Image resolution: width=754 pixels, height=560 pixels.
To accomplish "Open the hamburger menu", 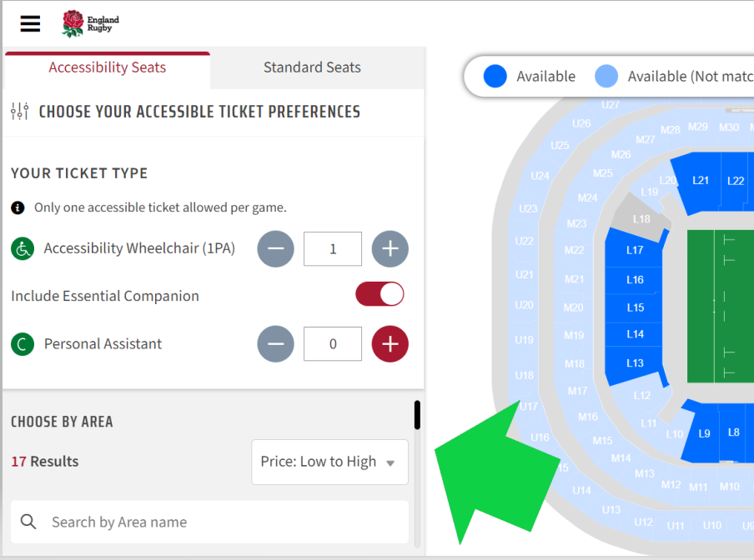I will pyautogui.click(x=30, y=23).
